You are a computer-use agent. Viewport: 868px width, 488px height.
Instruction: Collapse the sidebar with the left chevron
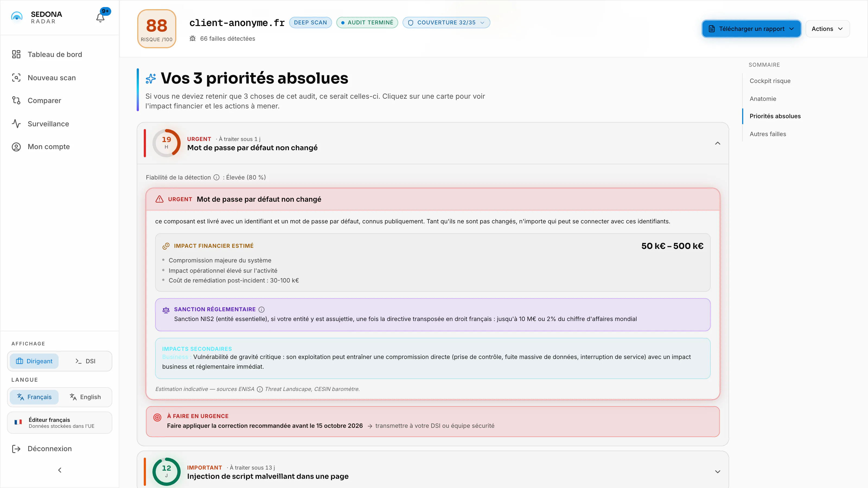60,470
